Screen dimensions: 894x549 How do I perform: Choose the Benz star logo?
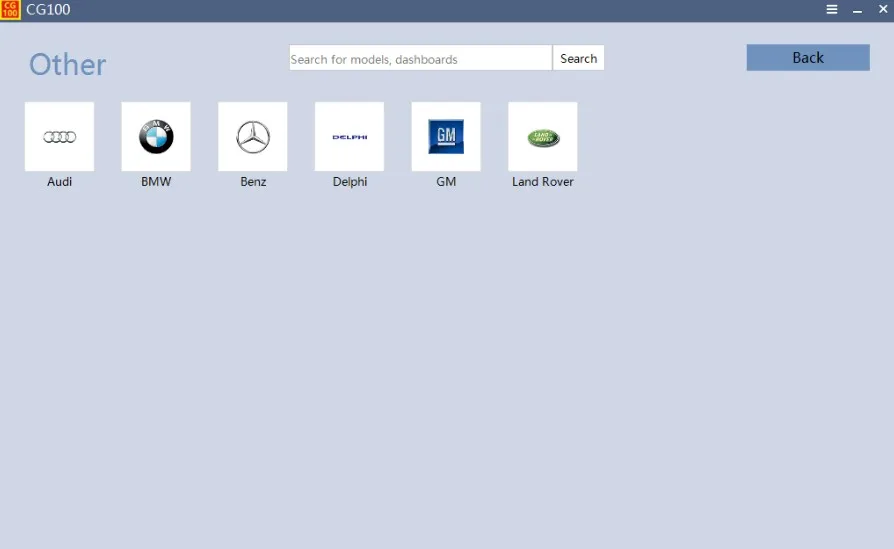tap(253, 137)
